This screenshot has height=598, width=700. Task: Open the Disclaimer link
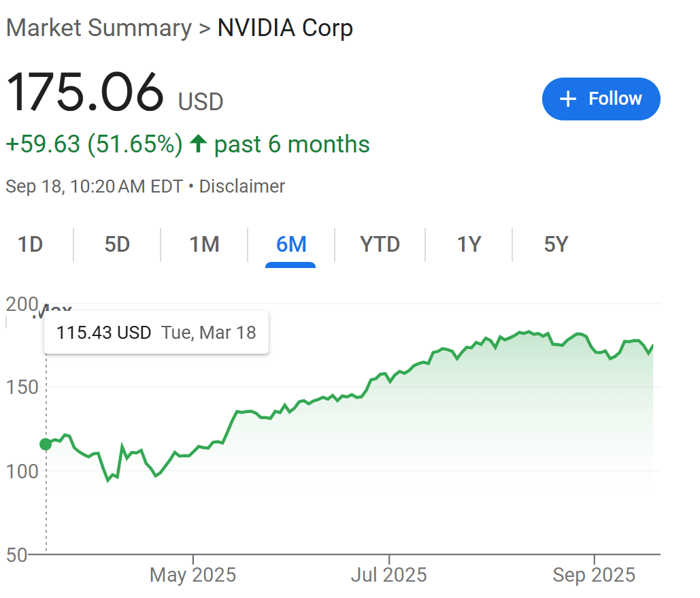click(x=242, y=186)
